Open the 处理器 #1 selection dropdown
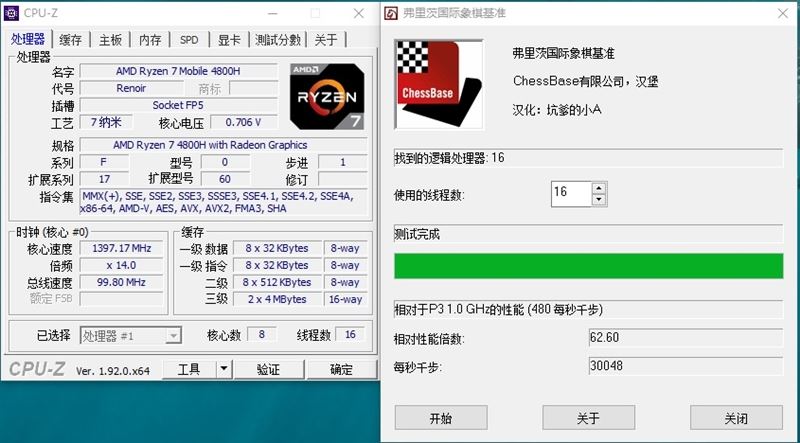The width and height of the screenshot is (800, 443). pos(131,335)
